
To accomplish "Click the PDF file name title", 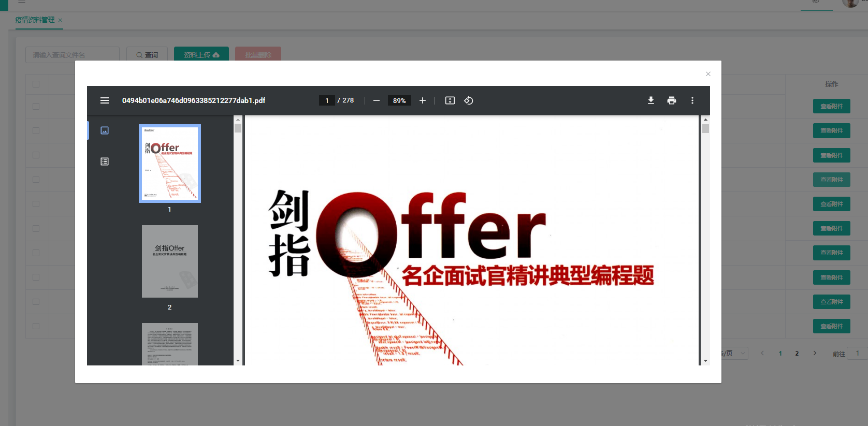I will [194, 100].
